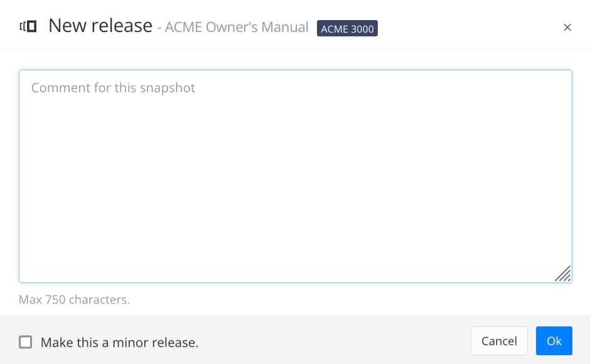Click the Comment for this snapshot placeholder text
This screenshot has height=364, width=590.
pyautogui.click(x=113, y=87)
